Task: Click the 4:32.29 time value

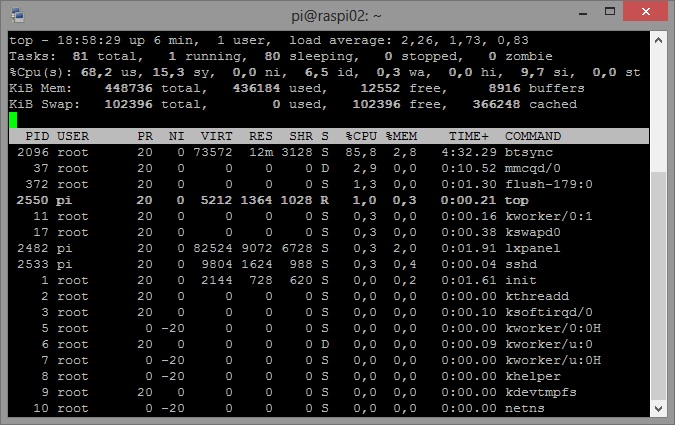Action: 469,152
